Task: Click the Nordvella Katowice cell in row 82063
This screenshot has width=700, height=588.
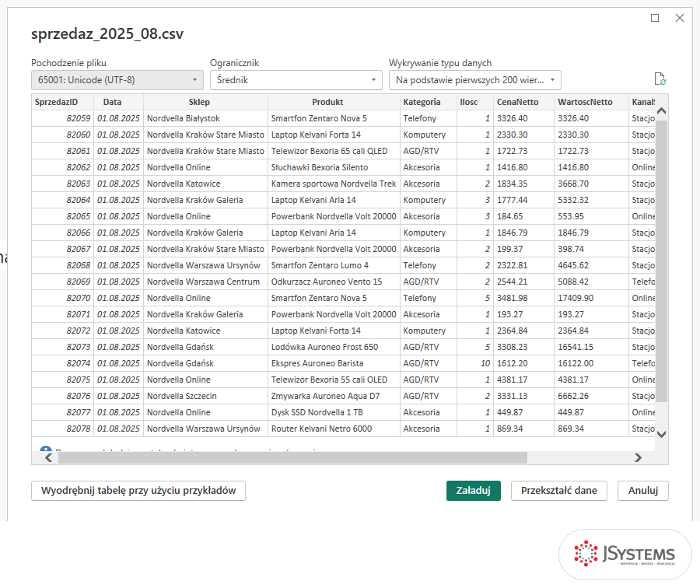Action: [205, 184]
